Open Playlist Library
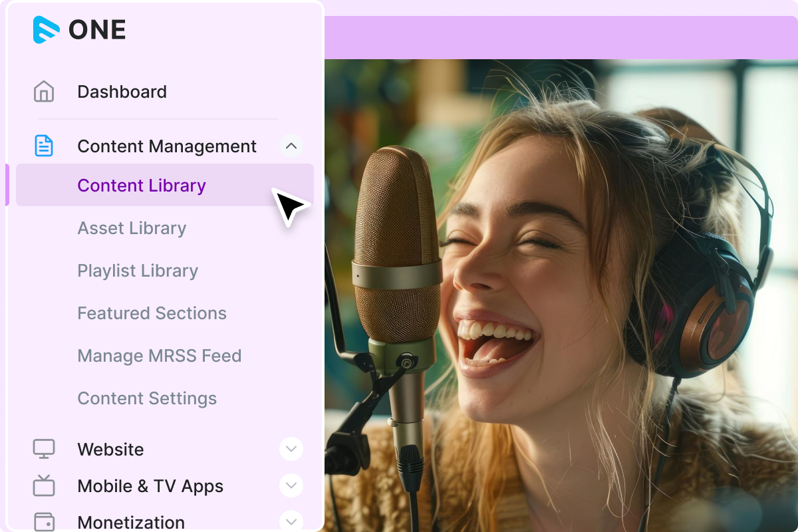Image resolution: width=798 pixels, height=532 pixels. click(x=138, y=271)
